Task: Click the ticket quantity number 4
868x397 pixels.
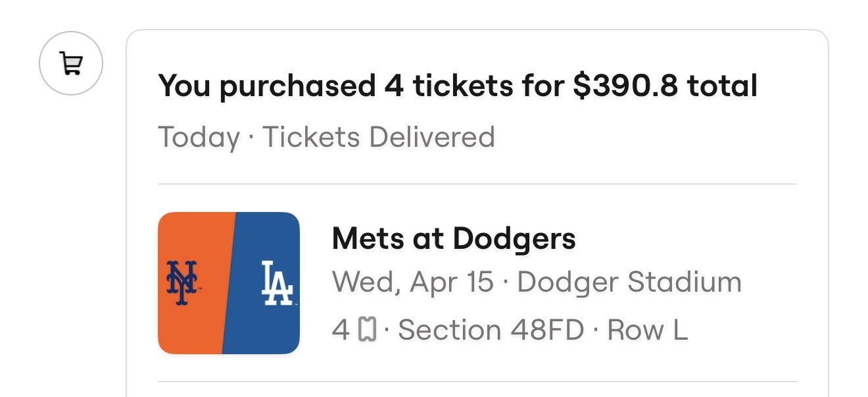Action: (x=341, y=329)
